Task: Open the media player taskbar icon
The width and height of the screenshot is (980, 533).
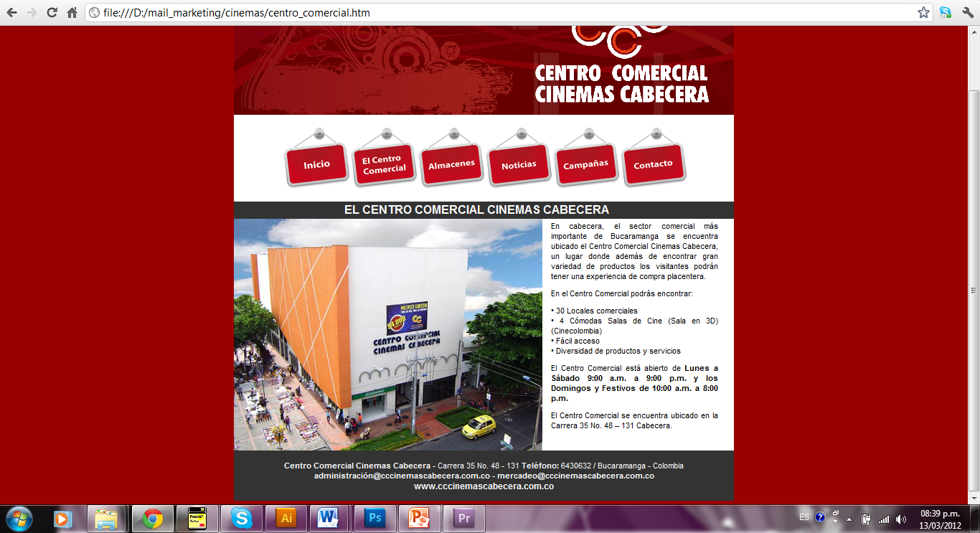Action: (x=63, y=518)
